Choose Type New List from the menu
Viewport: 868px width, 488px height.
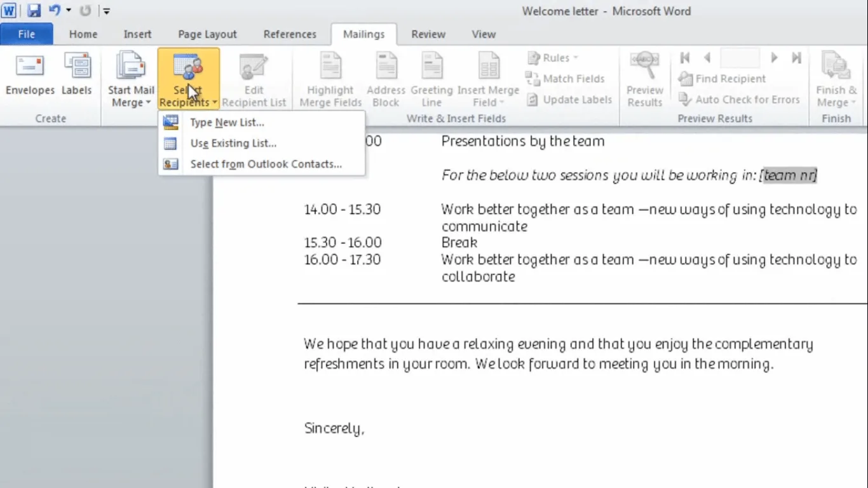point(261,123)
